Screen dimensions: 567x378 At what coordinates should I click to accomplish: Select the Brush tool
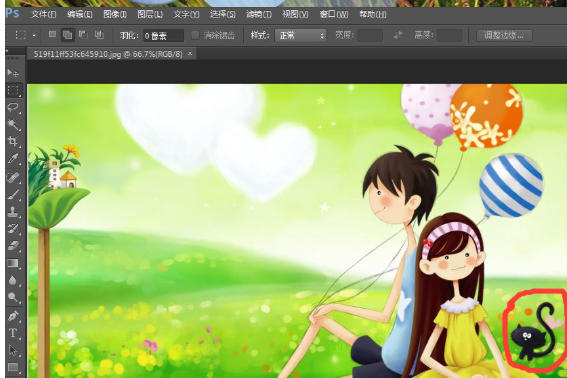click(13, 195)
